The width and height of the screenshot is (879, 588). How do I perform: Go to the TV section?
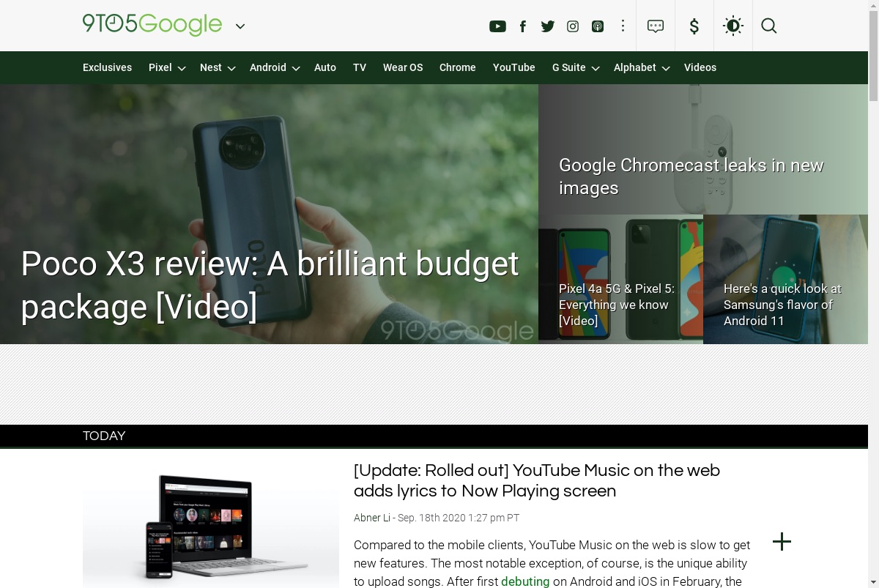pyautogui.click(x=360, y=67)
